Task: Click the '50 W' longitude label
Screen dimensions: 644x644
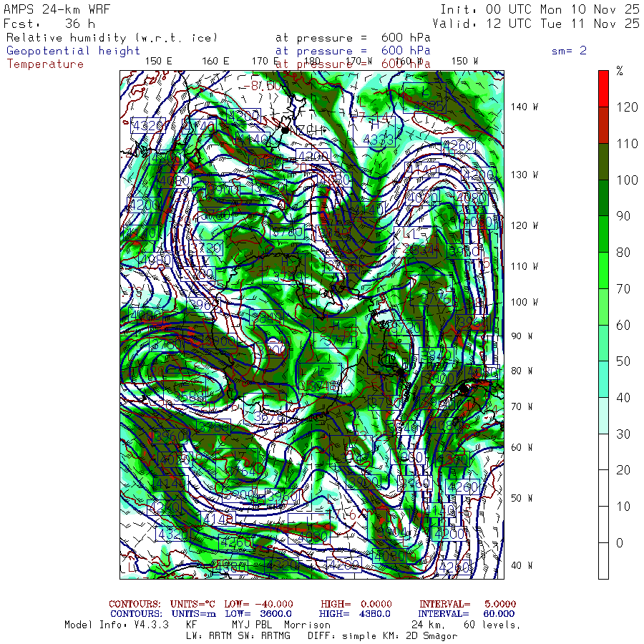Action: 522,498
